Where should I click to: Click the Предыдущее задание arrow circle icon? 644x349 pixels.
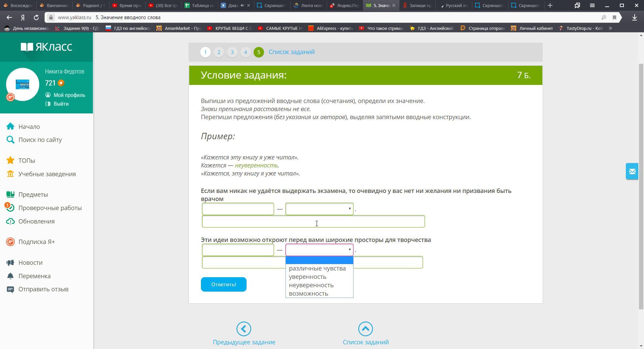pyautogui.click(x=244, y=329)
